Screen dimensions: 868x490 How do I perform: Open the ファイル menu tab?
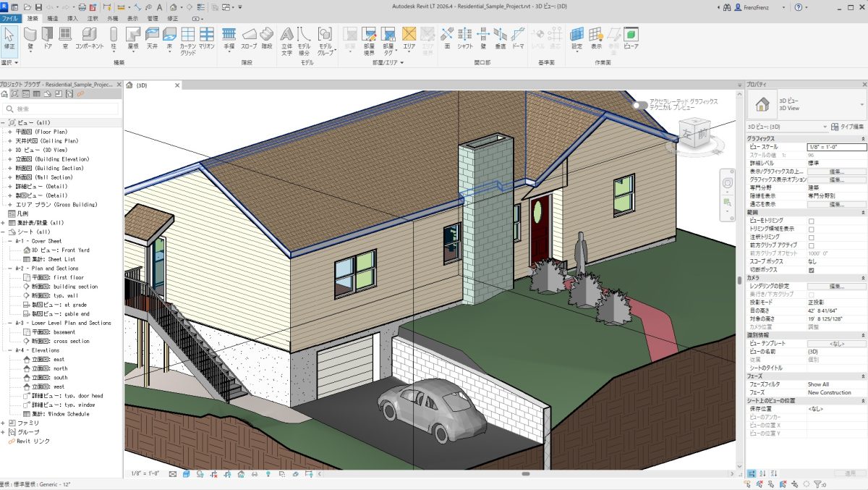point(10,17)
